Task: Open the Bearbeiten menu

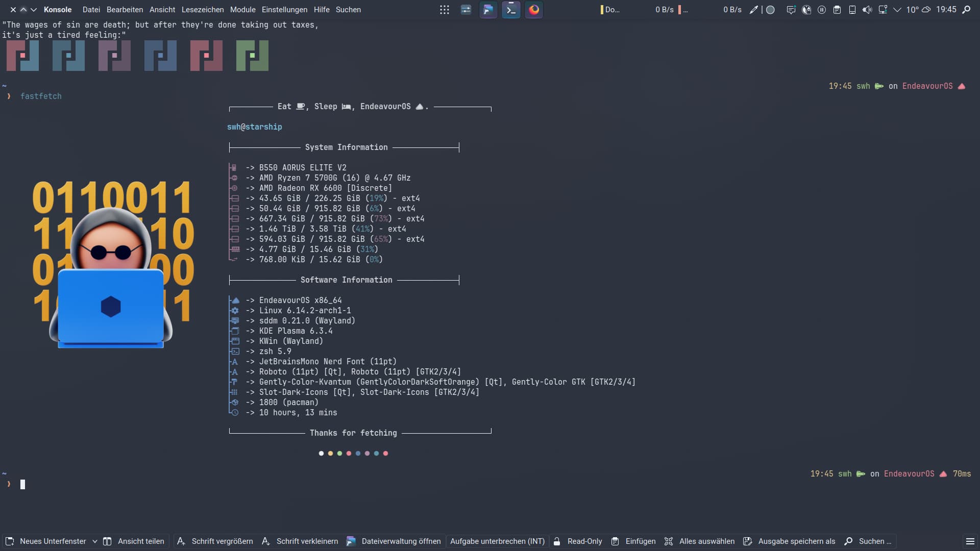Action: [x=125, y=10]
